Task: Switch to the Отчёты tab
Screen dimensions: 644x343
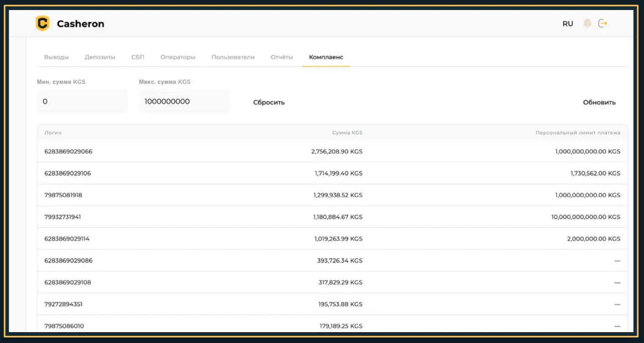Action: 282,57
